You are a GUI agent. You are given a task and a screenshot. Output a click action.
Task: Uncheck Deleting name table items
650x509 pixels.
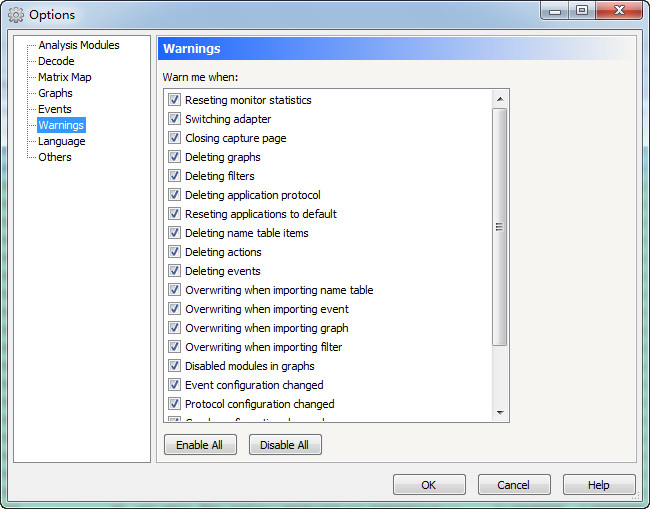tap(175, 233)
